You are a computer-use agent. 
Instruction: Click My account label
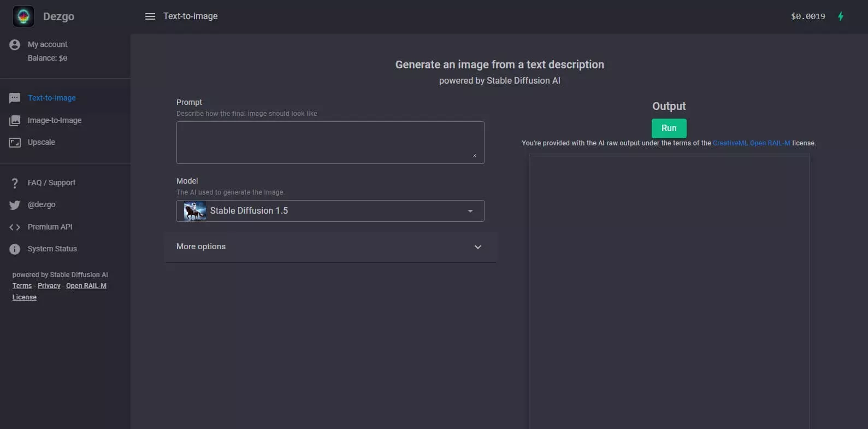(48, 44)
